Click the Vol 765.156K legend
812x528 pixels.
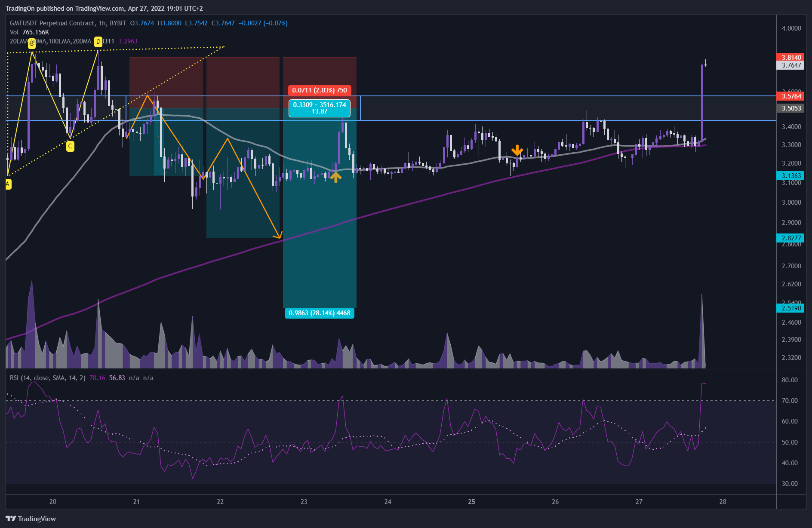click(x=29, y=32)
